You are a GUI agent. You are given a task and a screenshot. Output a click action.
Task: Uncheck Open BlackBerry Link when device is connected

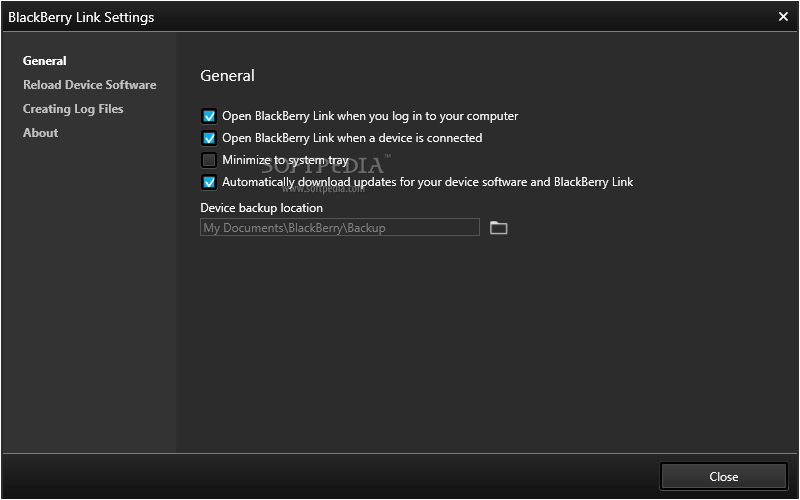coord(209,138)
